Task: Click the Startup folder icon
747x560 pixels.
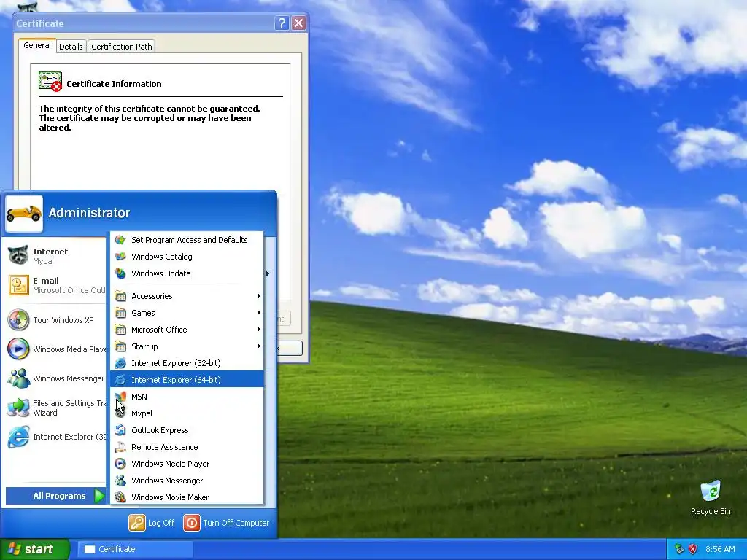Action: [120, 346]
